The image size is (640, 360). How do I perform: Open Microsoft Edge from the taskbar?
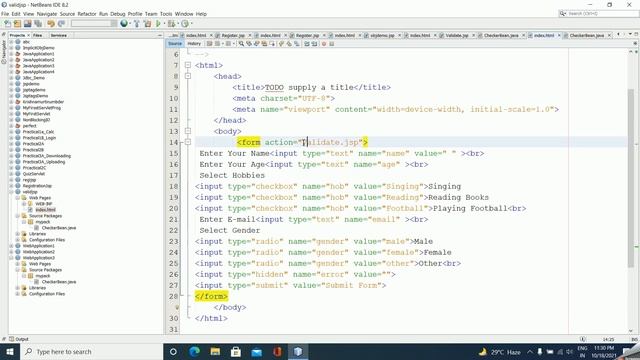(194, 351)
